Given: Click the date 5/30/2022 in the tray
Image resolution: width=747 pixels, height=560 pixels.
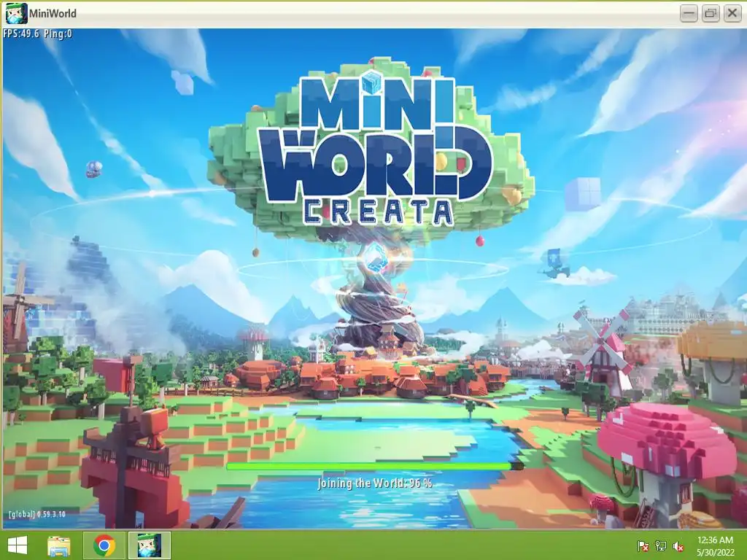Looking at the screenshot, I should point(715,553).
